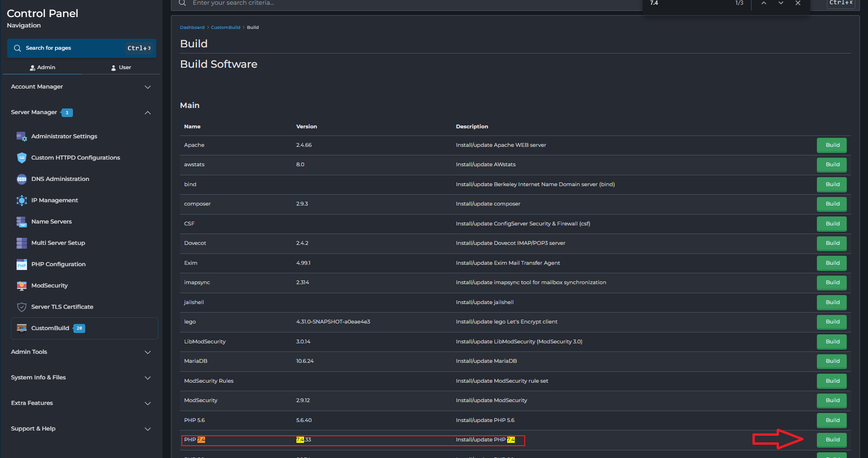868x458 pixels.
Task: Jump to previous search match arrow
Action: pyautogui.click(x=764, y=3)
